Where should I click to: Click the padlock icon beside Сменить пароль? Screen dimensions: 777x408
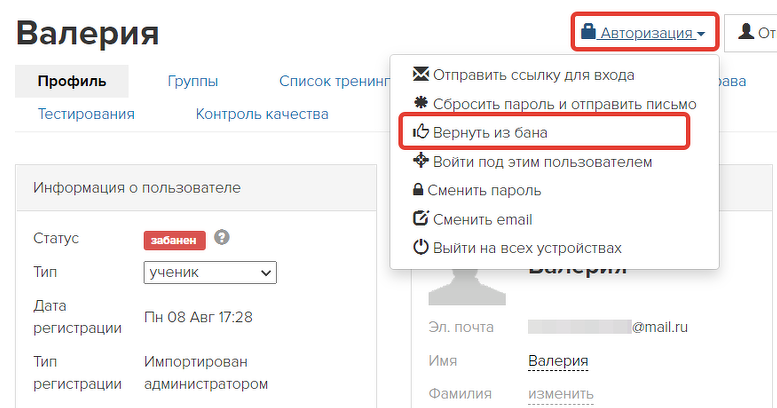click(418, 189)
